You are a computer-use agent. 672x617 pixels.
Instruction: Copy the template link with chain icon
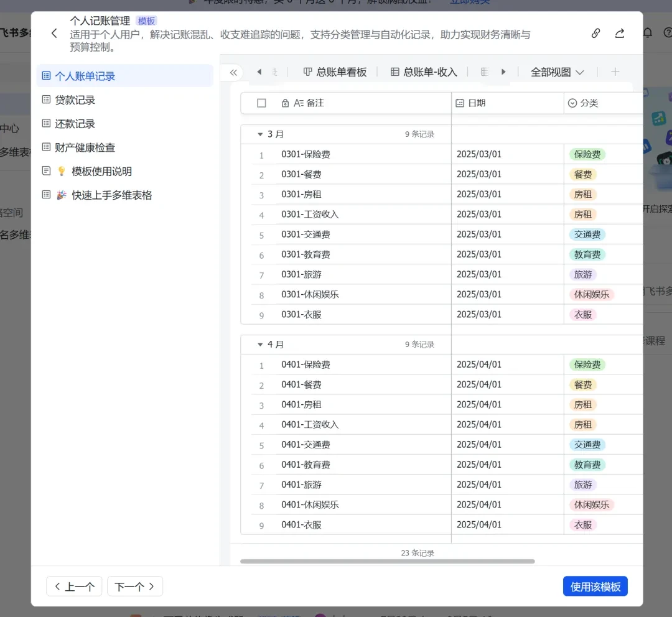(595, 34)
